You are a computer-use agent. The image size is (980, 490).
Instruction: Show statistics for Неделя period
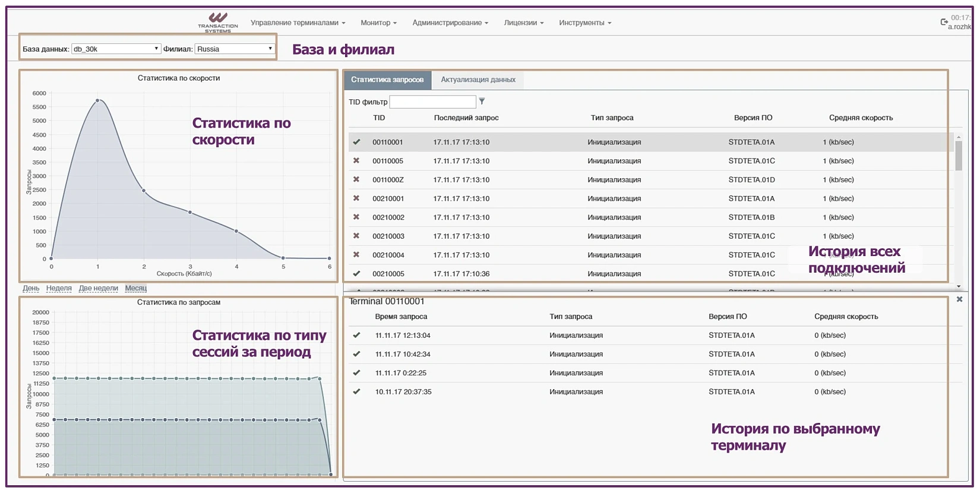(x=59, y=288)
